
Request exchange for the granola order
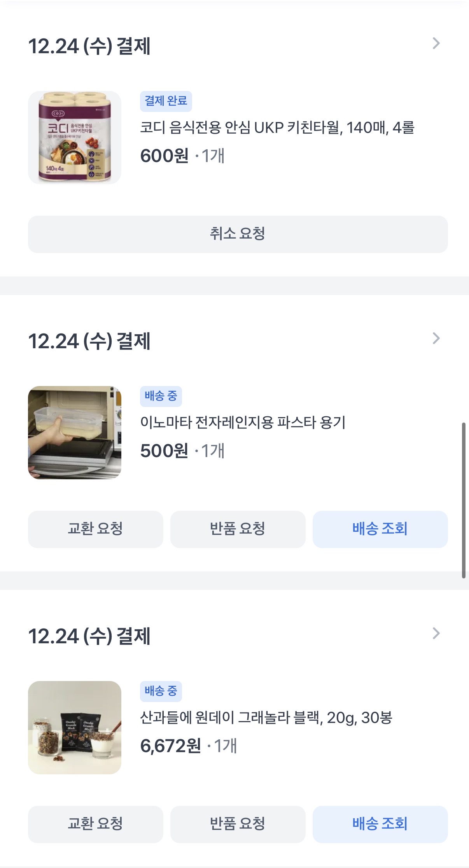95,824
